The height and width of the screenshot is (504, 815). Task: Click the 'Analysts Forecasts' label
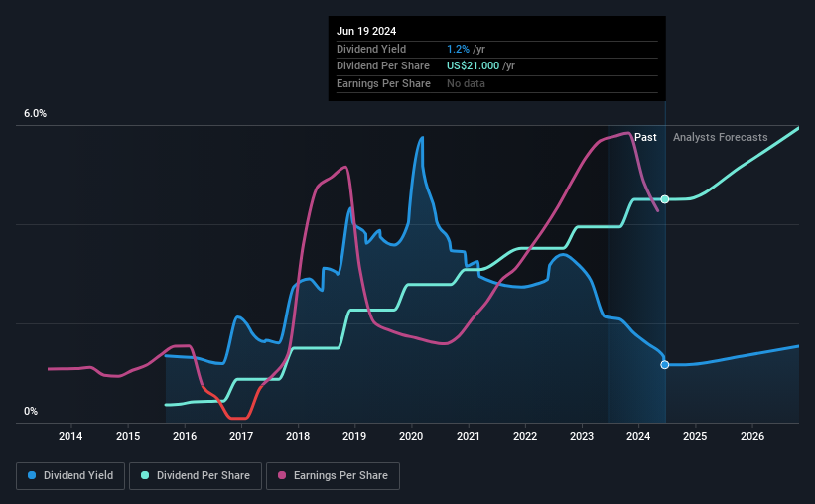click(x=721, y=137)
